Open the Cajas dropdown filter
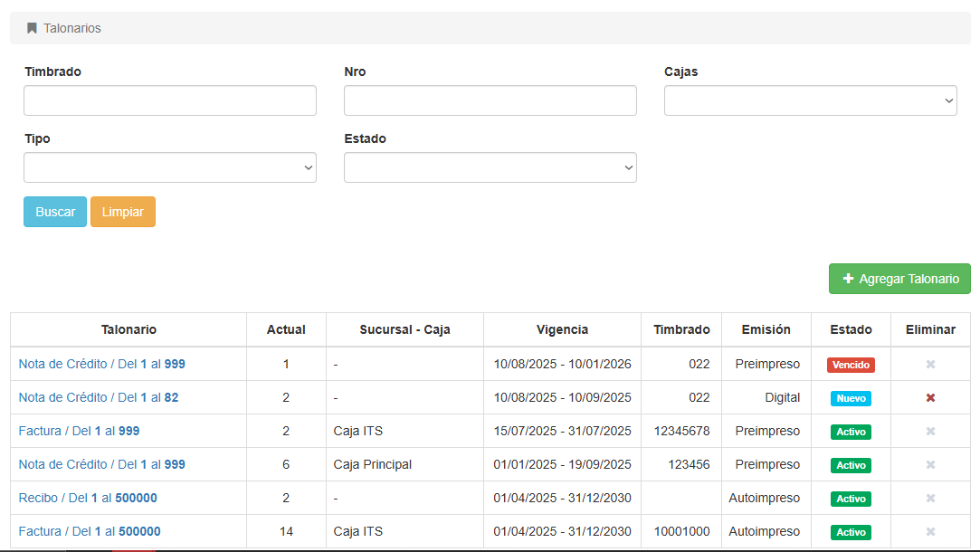Screen dimensions: 980x552 pos(810,100)
